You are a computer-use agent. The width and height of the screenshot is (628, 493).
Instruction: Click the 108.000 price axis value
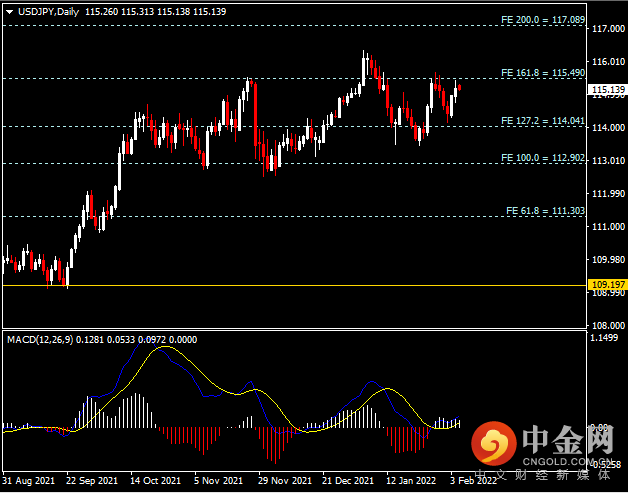[x=608, y=326]
